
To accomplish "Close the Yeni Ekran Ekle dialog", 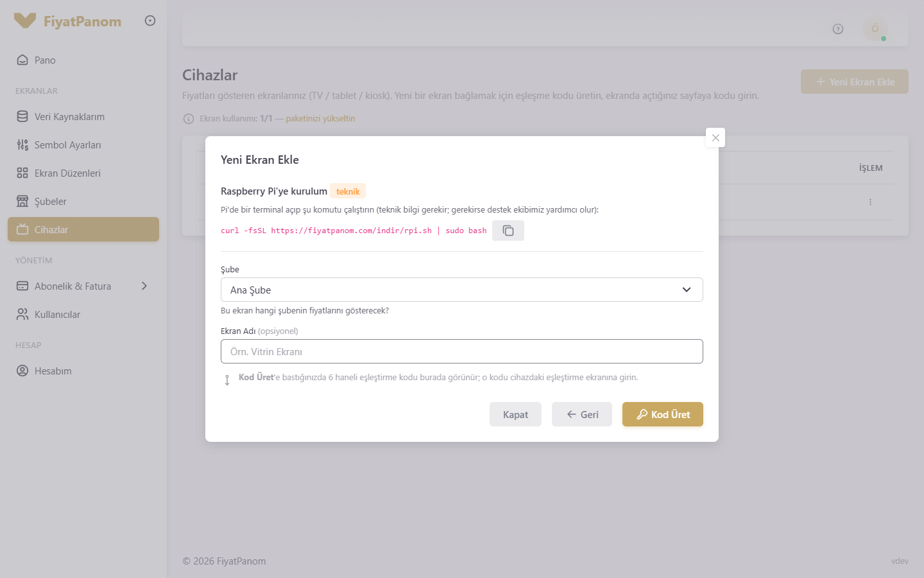I will 715,137.
